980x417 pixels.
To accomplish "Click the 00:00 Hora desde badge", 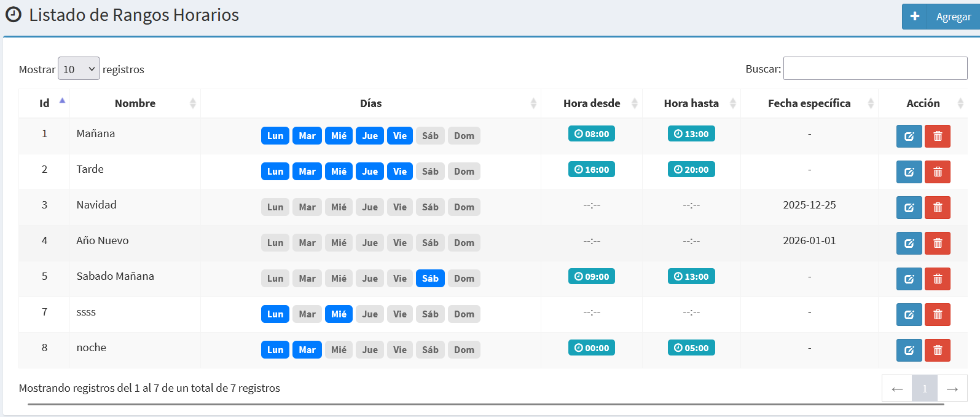I will pos(592,347).
